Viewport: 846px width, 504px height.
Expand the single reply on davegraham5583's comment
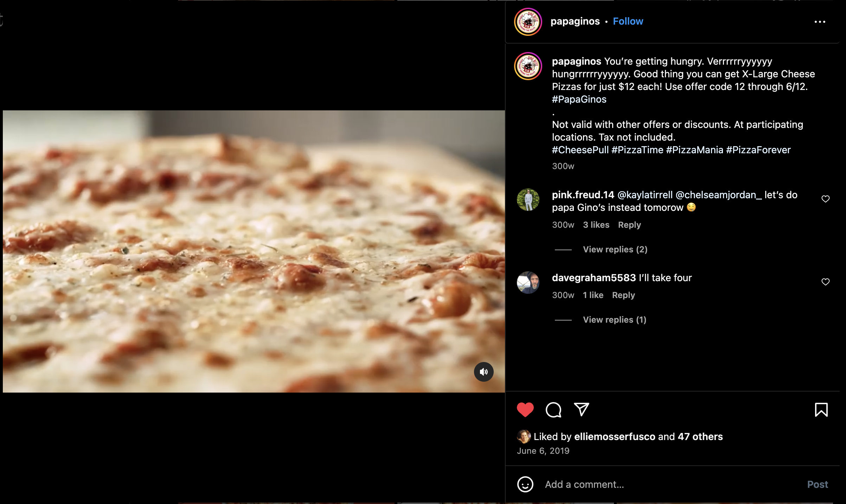coord(614,319)
